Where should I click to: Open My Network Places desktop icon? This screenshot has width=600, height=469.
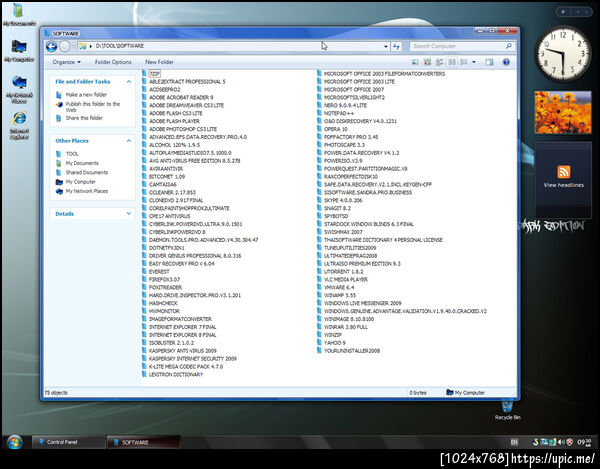point(19,90)
